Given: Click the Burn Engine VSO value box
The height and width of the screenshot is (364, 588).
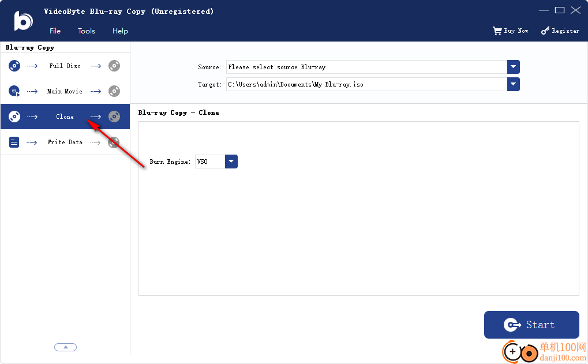Looking at the screenshot, I should [210, 162].
